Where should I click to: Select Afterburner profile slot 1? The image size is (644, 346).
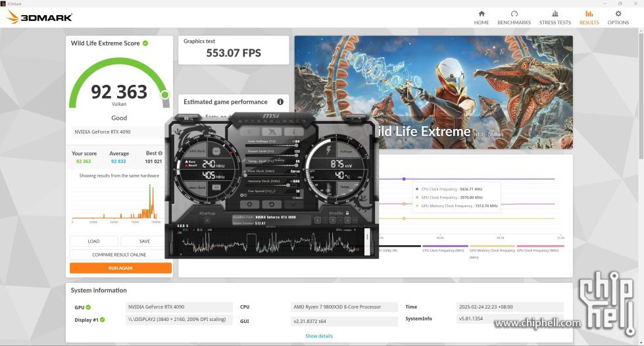pyautogui.click(x=318, y=220)
